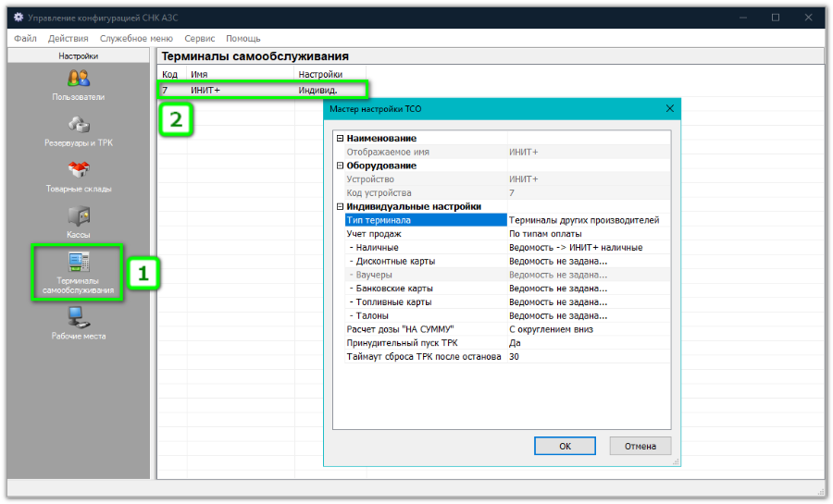Collapse the Наименование section
Image resolution: width=833 pixels, height=504 pixels.
tap(341, 139)
